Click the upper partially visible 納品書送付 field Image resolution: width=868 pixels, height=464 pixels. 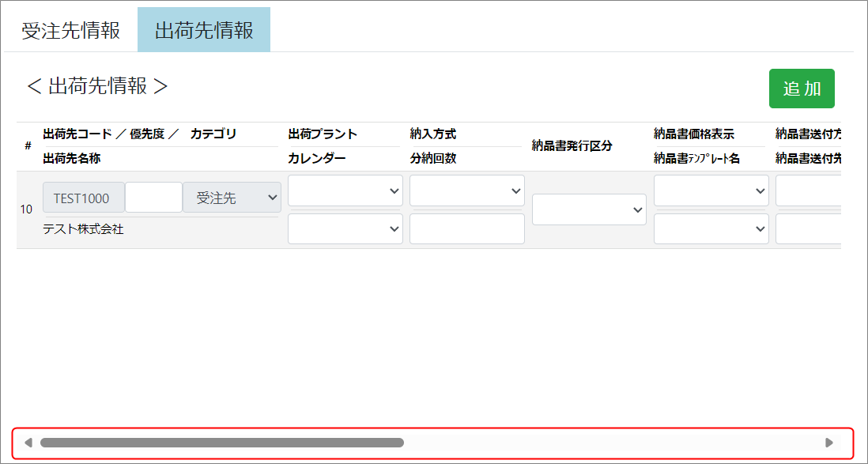[808, 191]
